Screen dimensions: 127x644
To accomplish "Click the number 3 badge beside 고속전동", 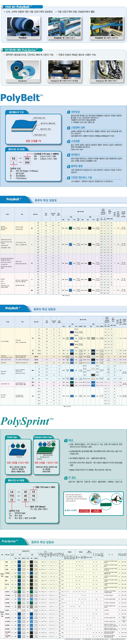I will coord(68,141).
